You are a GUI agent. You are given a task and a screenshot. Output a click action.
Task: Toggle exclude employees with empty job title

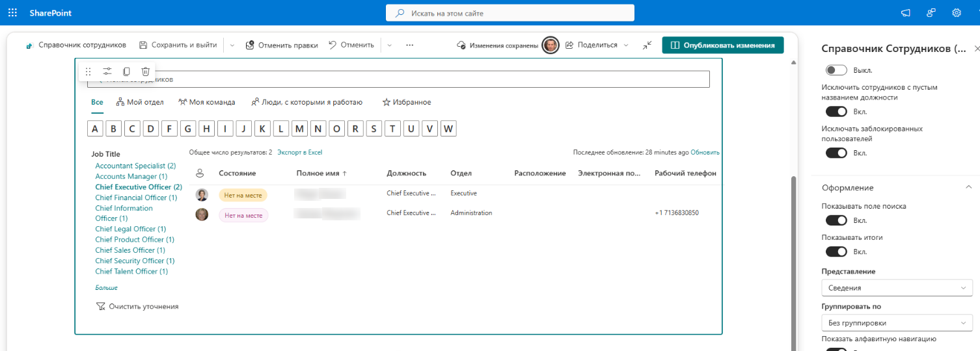pos(836,112)
